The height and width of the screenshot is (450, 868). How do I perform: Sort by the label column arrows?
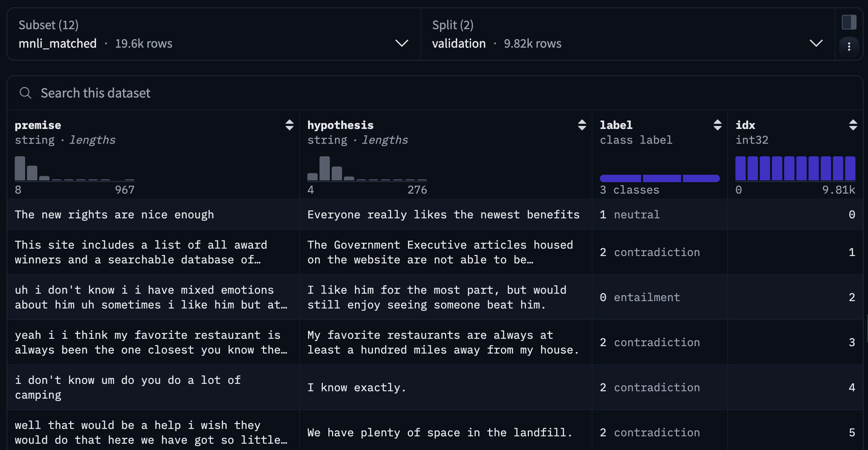[717, 125]
